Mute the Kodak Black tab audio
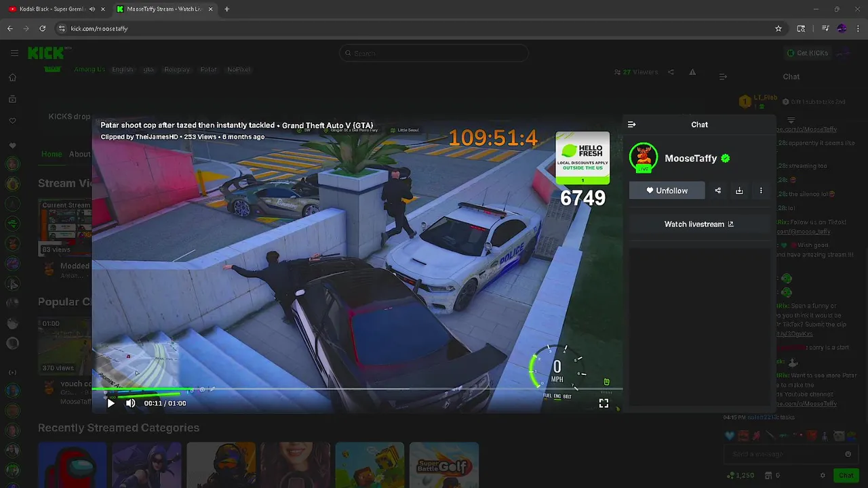868x488 pixels. point(92,9)
